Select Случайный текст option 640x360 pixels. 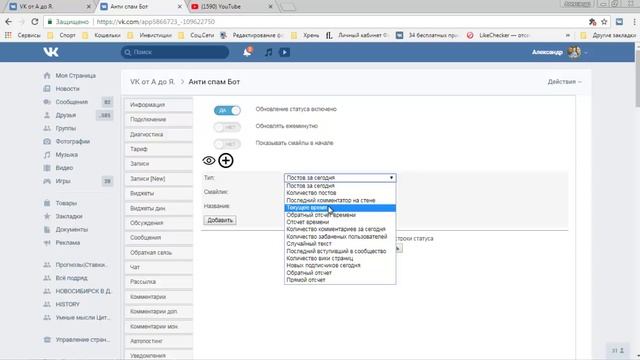click(x=340, y=244)
